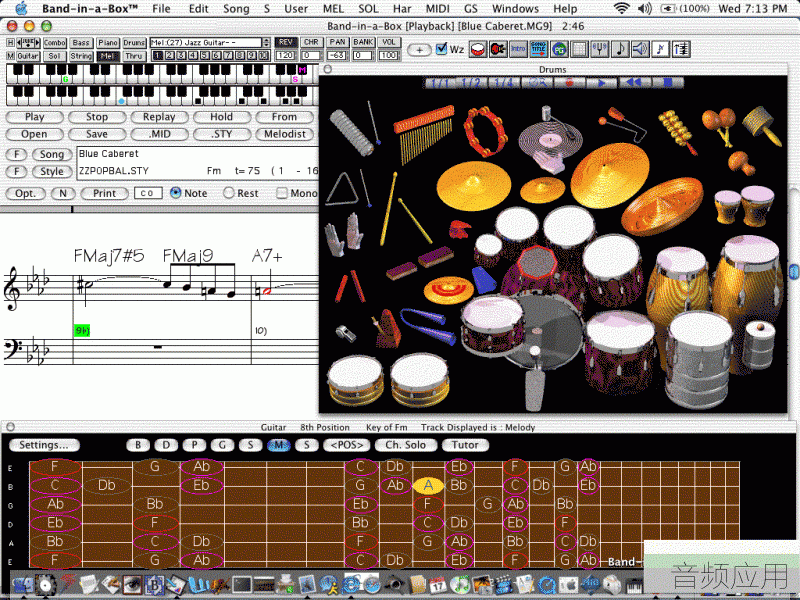
Task: Play the turntable scratch instrument
Action: click(x=549, y=139)
